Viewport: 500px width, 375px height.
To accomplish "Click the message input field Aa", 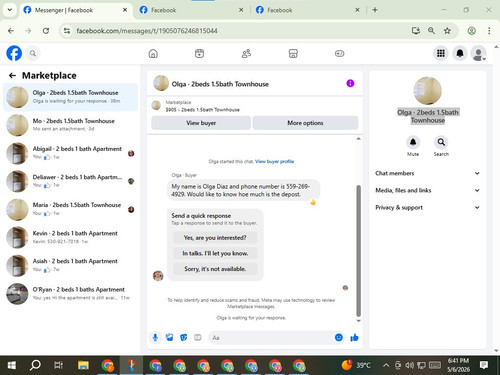I will pos(272,338).
